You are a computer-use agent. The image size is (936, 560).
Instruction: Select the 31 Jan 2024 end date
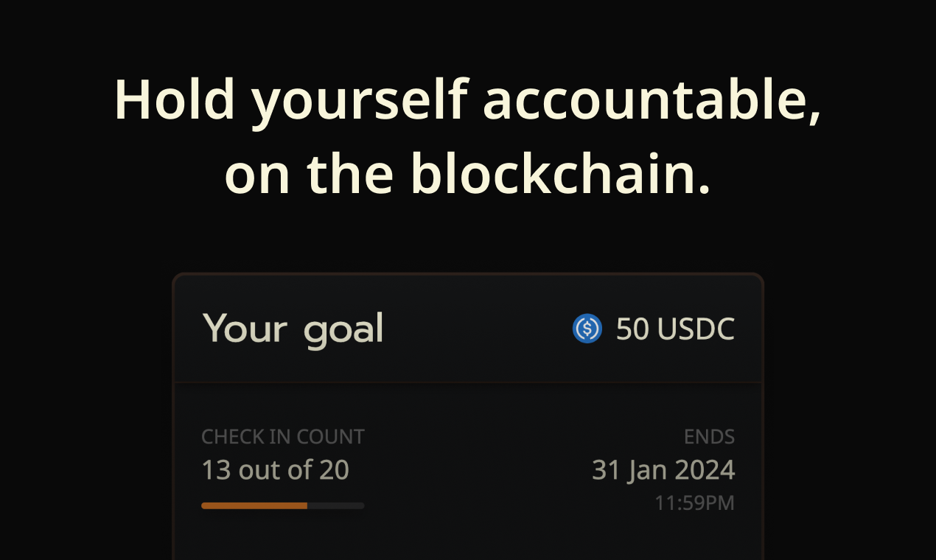tap(663, 470)
